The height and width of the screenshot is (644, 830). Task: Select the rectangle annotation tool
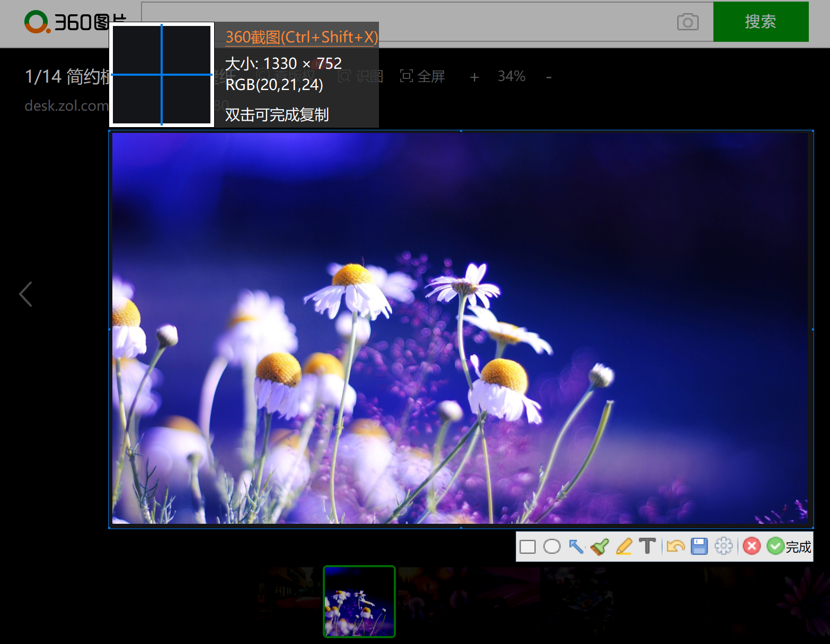tap(527, 547)
